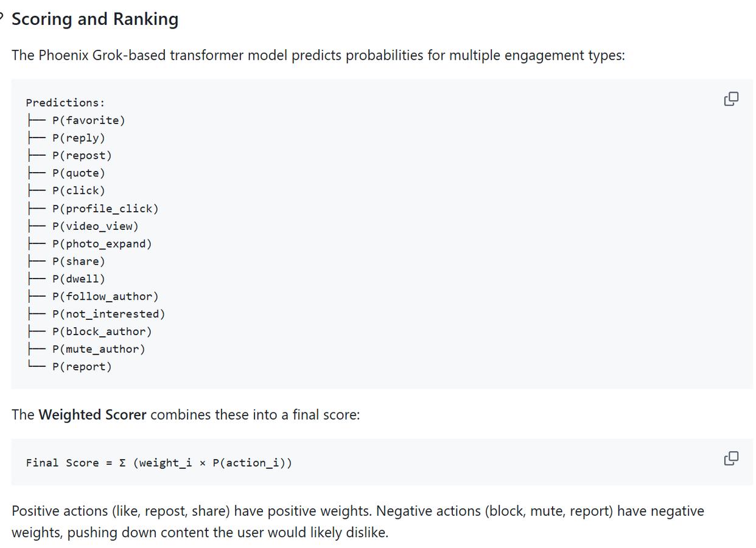Click on P(follow_author) text
Image resolution: width=756 pixels, height=548 pixels.
(x=105, y=297)
